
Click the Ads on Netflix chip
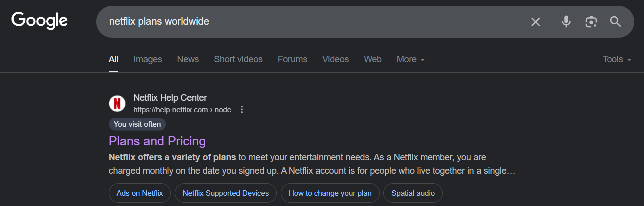[x=140, y=193]
